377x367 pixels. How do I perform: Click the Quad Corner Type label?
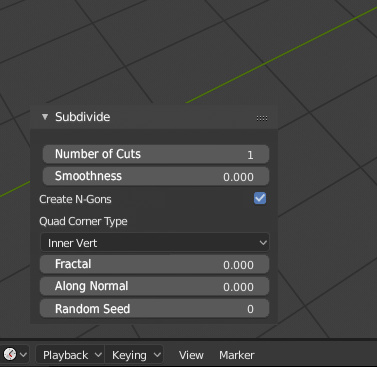(x=83, y=221)
